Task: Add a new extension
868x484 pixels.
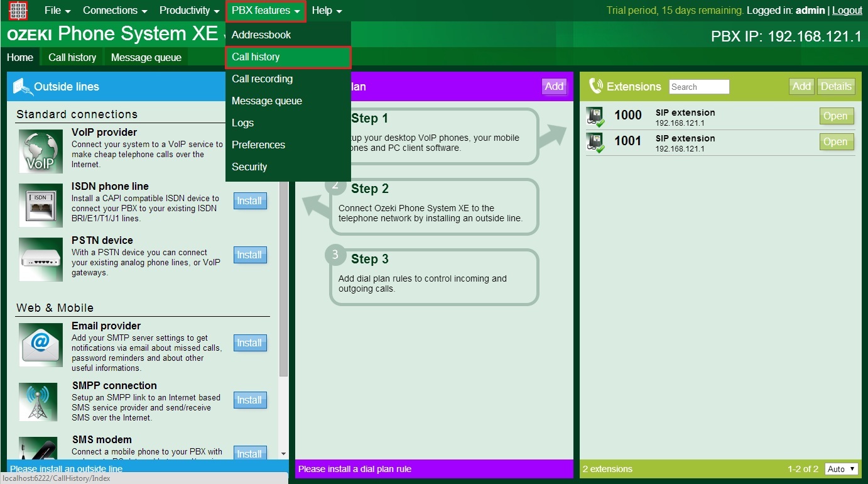Action: [x=801, y=87]
